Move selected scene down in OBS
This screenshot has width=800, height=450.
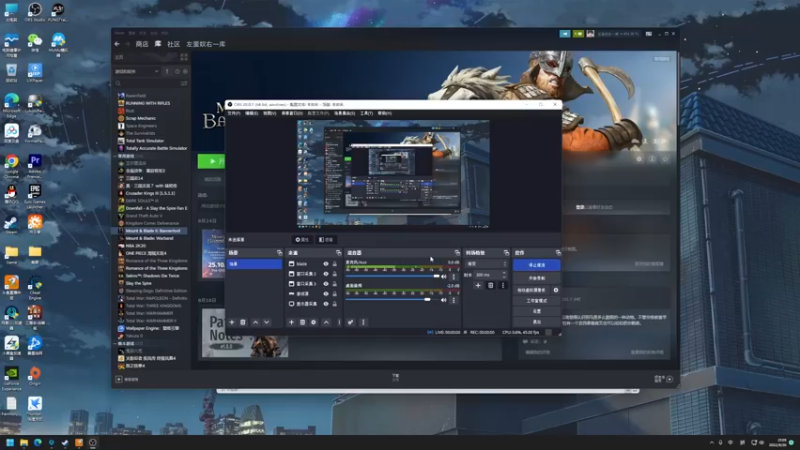266,322
